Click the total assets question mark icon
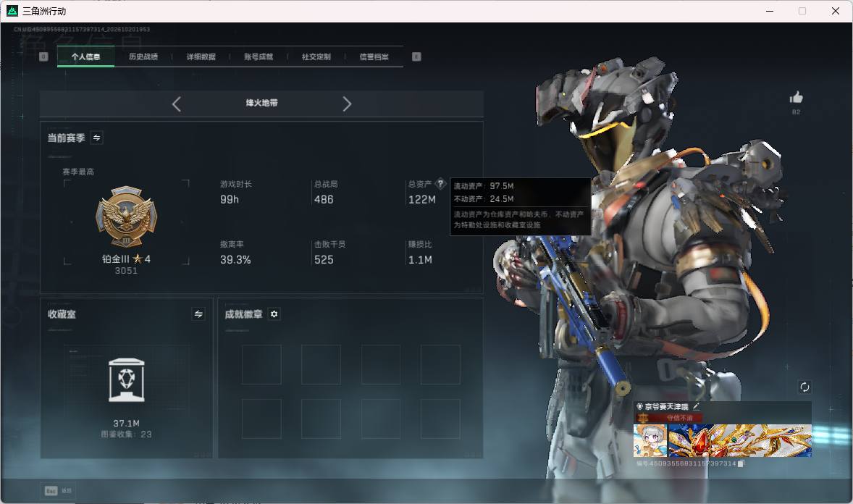This screenshot has width=853, height=504. (441, 184)
